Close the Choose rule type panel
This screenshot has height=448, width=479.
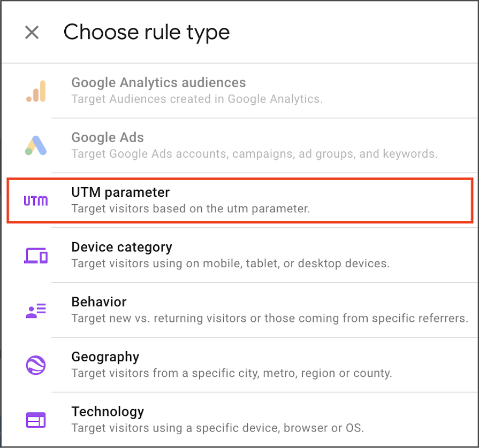pos(32,33)
